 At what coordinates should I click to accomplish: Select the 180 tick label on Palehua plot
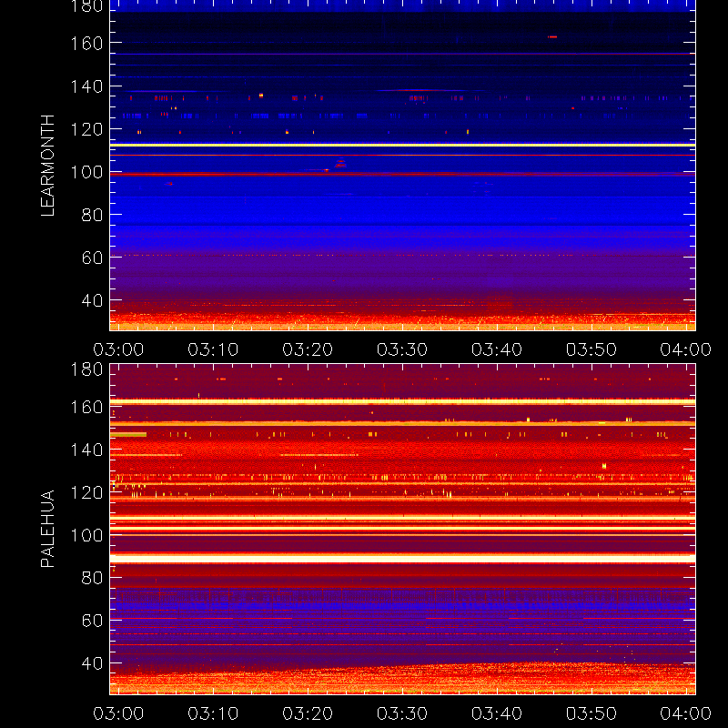point(86,369)
